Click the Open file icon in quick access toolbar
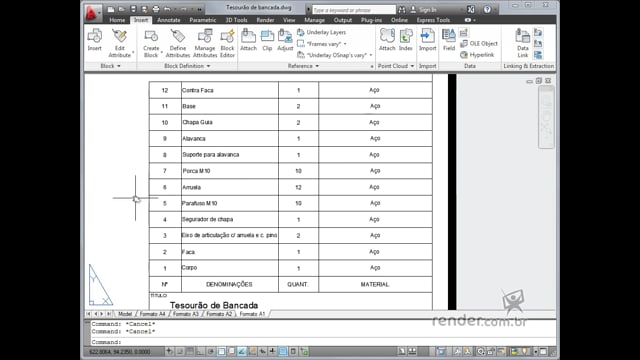640x360 pixels. 122,9
